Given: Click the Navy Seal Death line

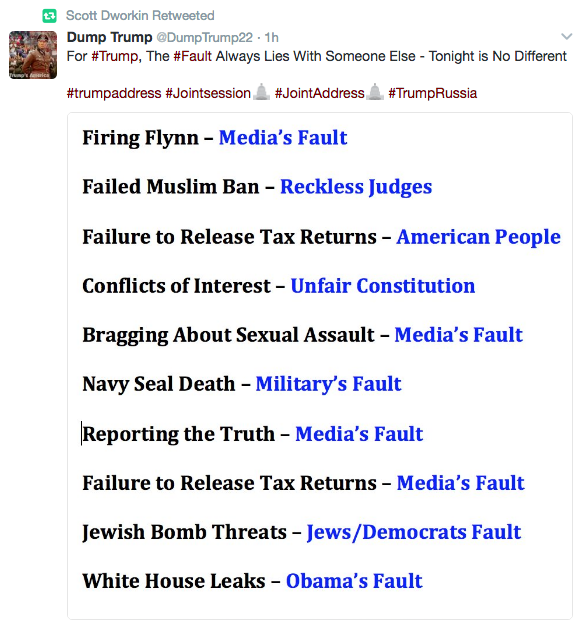Looking at the screenshot, I should [x=242, y=384].
